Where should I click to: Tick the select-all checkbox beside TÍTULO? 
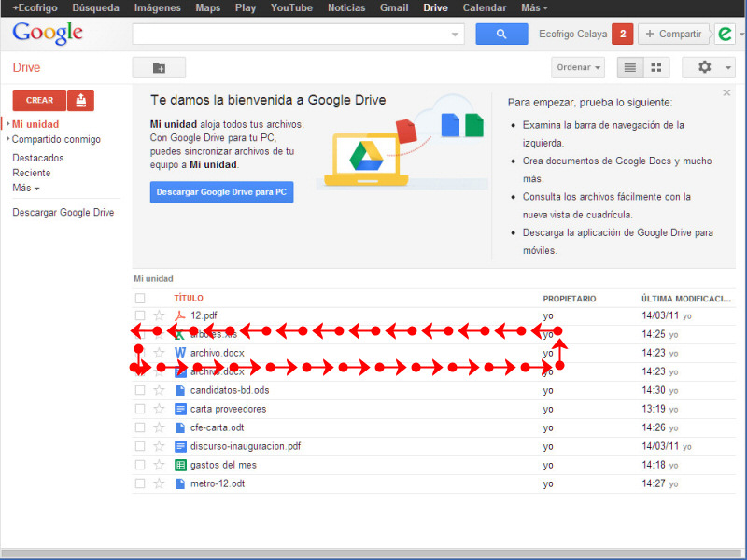click(x=140, y=298)
